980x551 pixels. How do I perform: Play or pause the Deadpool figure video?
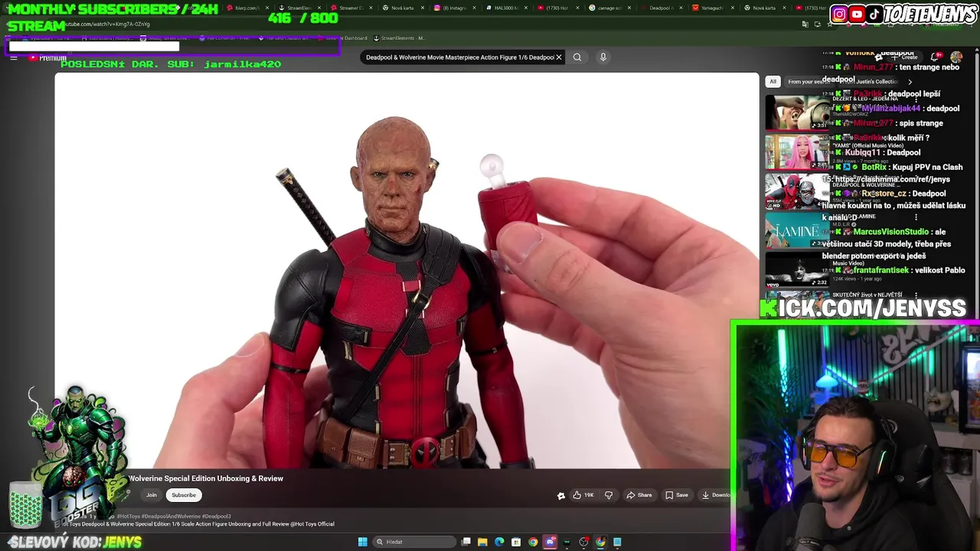click(x=407, y=269)
